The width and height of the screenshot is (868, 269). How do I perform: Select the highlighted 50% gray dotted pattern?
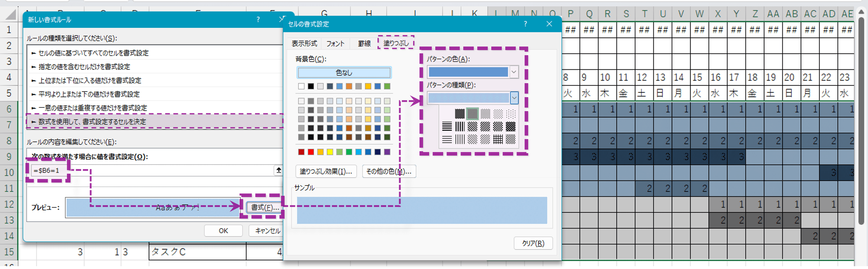(x=472, y=114)
